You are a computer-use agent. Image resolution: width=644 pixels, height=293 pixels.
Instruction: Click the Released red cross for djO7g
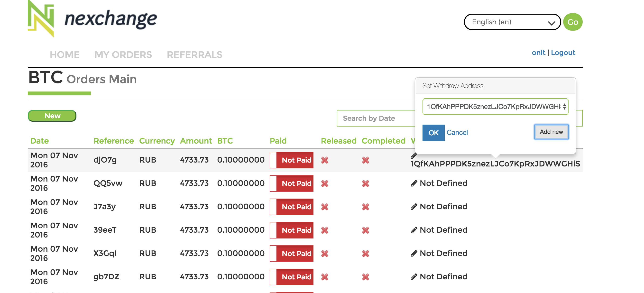click(325, 160)
